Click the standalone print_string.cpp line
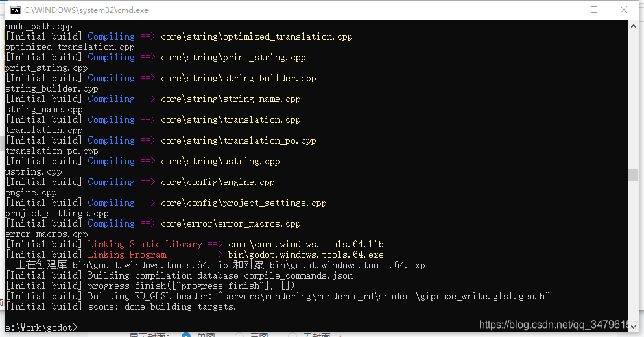Screen dimensions: 644x337 pos(47,68)
